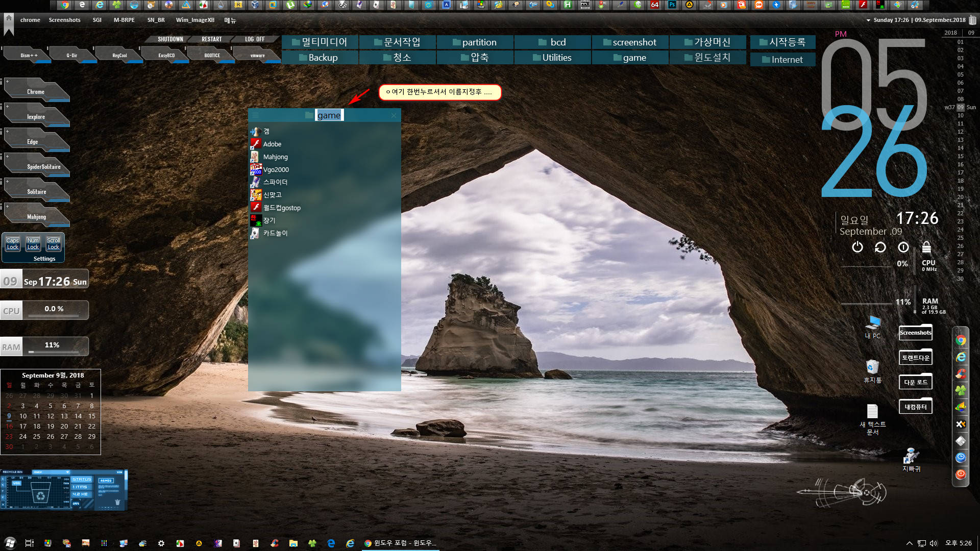The height and width of the screenshot is (551, 980).
Task: Open the Backup folder button
Action: [x=320, y=57]
